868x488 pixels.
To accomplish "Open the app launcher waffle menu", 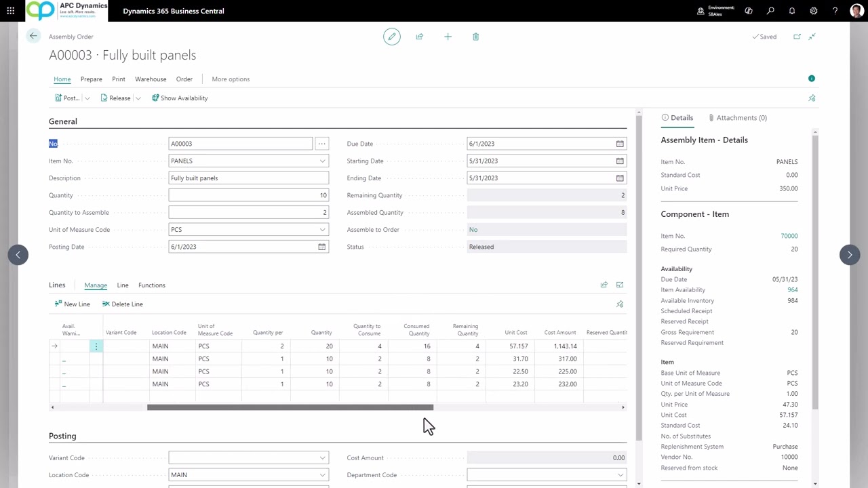I will [10, 11].
